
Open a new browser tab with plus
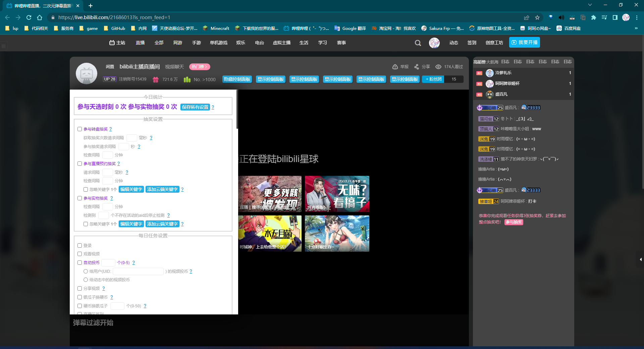click(91, 6)
